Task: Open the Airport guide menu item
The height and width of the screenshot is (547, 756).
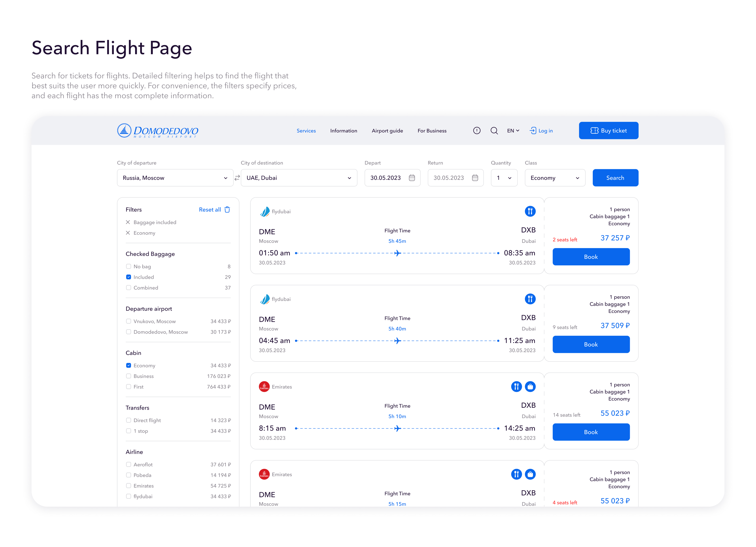Action: click(387, 131)
